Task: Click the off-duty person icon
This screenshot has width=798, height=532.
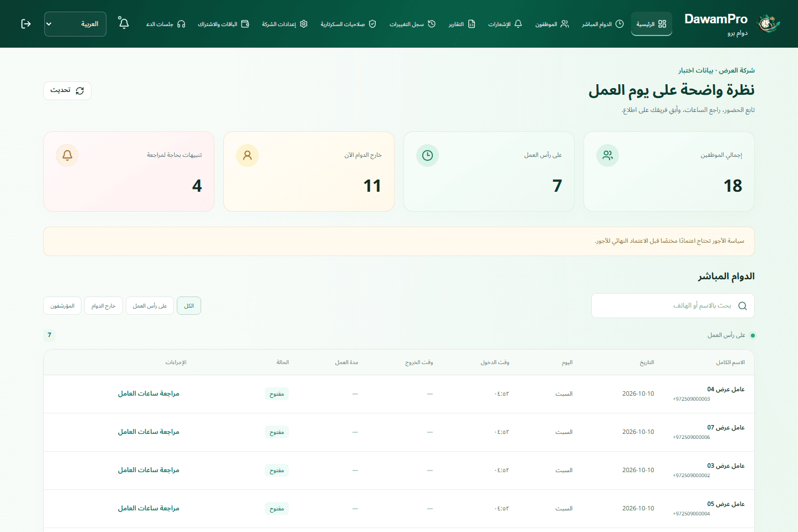Action: [247, 156]
